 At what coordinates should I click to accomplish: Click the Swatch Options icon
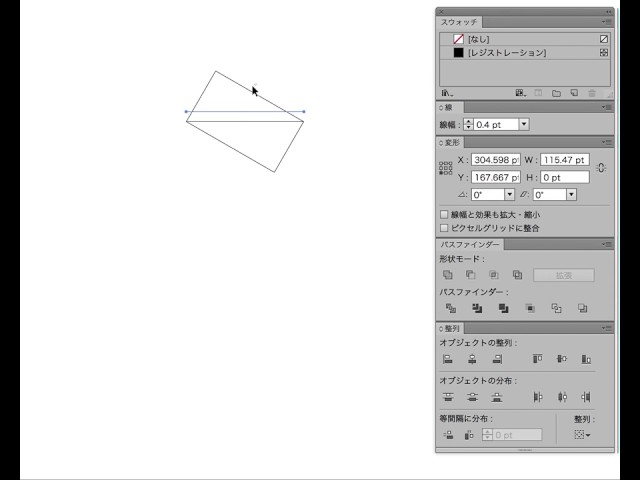(x=539, y=93)
